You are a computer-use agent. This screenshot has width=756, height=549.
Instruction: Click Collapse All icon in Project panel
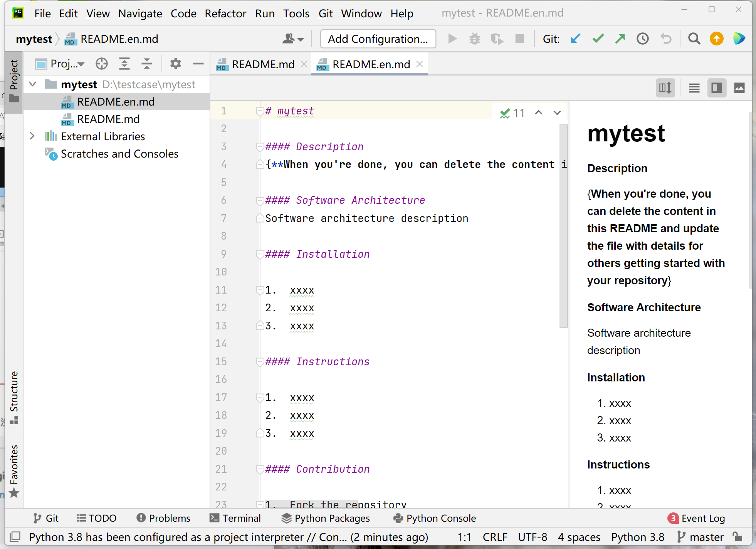147,64
